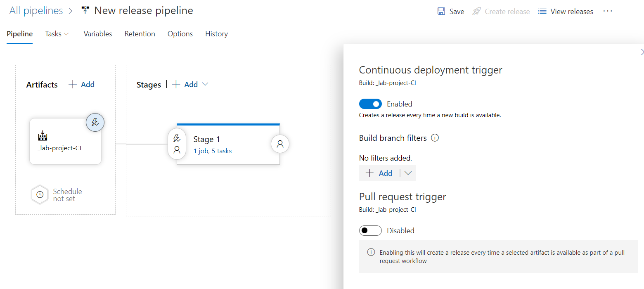Image resolution: width=644 pixels, height=289 pixels.
Task: Click the Save floppy disk icon
Action: (x=441, y=12)
